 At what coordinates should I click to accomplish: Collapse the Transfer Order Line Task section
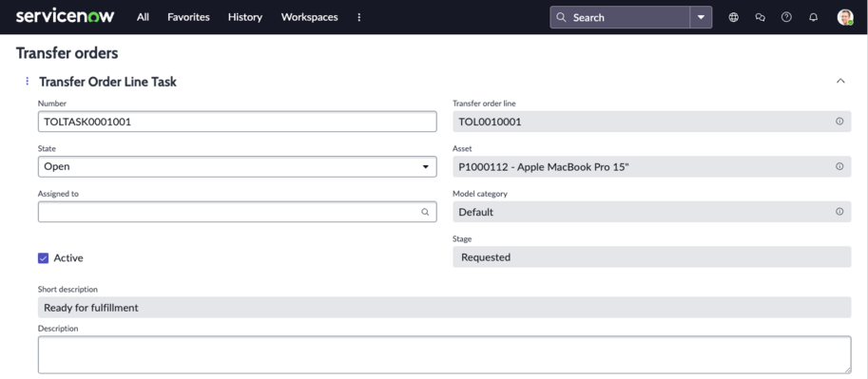point(840,81)
